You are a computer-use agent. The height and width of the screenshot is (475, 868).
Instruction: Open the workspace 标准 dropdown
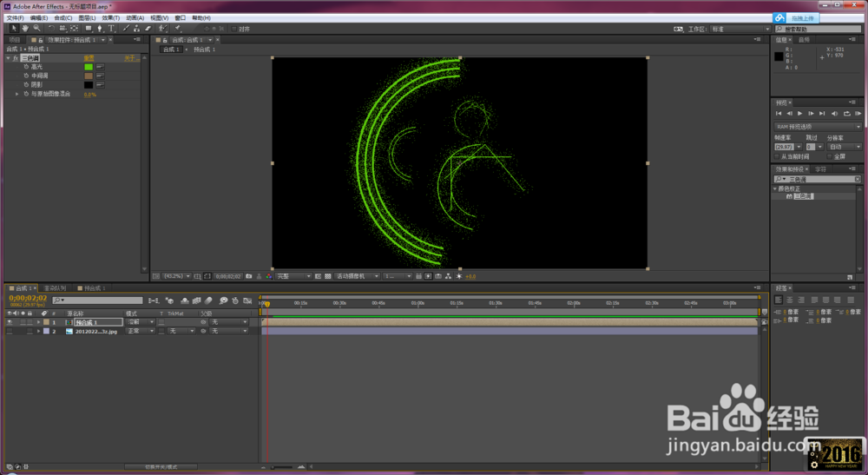click(x=740, y=29)
